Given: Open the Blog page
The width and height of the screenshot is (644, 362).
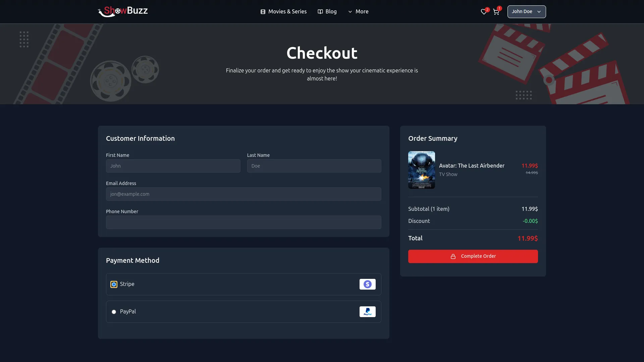Looking at the screenshot, I should (x=327, y=11).
